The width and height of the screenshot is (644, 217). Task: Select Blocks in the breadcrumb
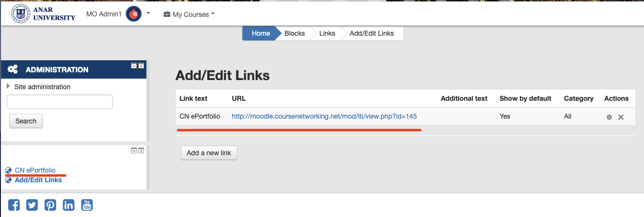[294, 33]
